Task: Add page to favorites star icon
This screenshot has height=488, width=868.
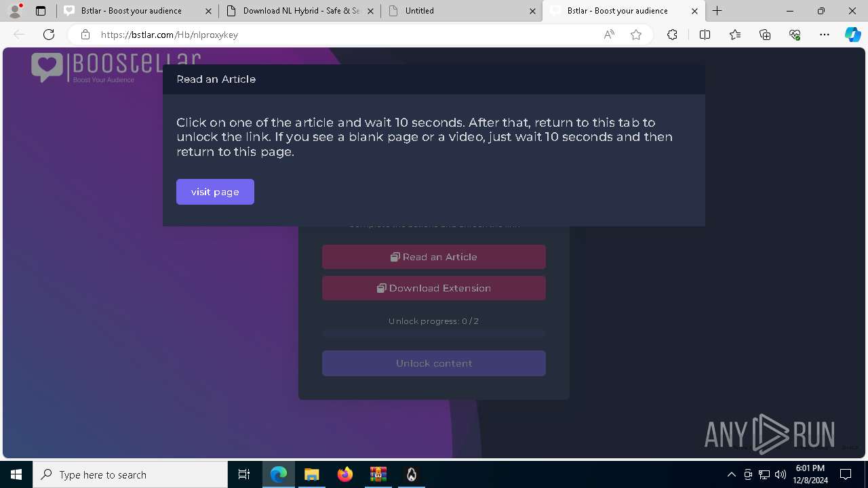Action: [636, 35]
